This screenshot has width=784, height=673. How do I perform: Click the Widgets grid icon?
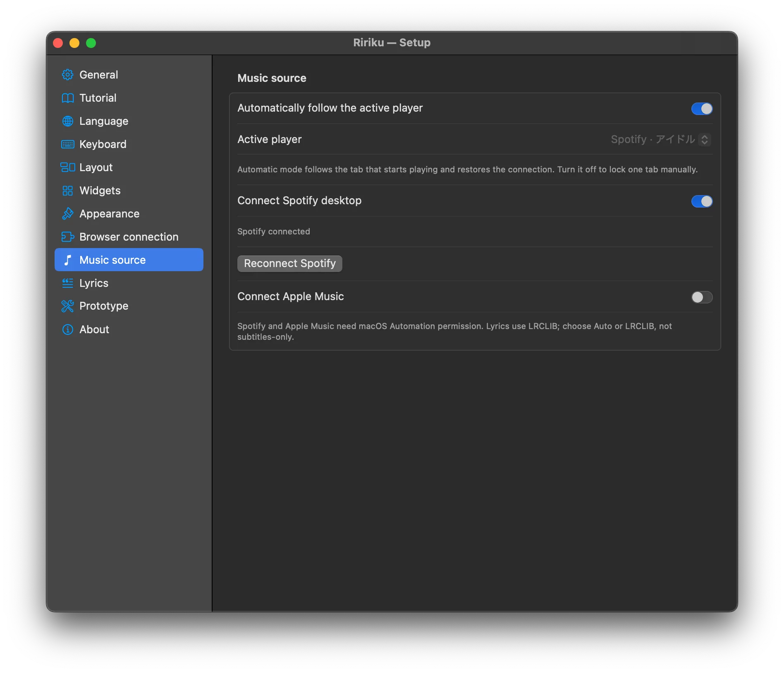click(67, 191)
